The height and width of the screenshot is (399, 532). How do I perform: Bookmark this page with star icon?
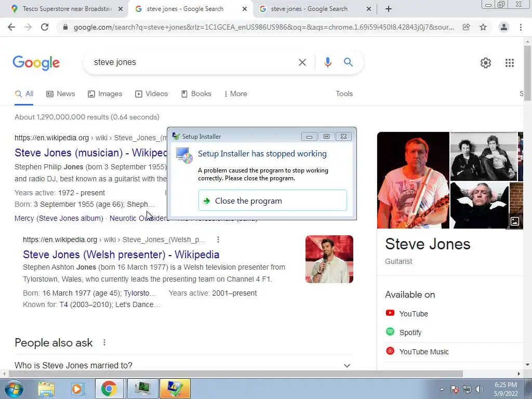483,27
